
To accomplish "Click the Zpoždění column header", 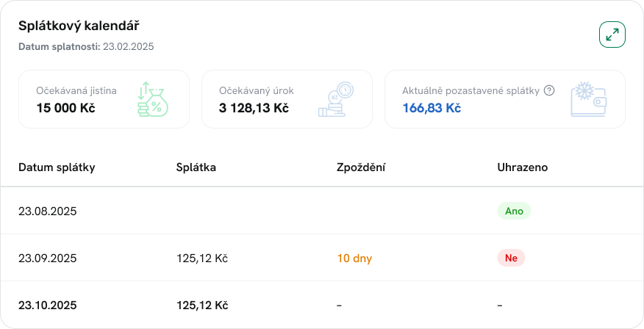I will [361, 167].
